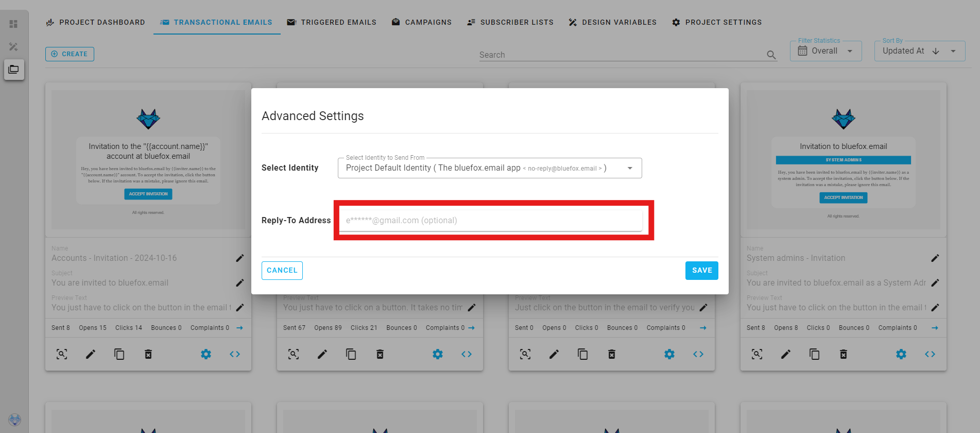Show code icon on Sent 67 card
The height and width of the screenshot is (433, 980).
pyautogui.click(x=467, y=354)
